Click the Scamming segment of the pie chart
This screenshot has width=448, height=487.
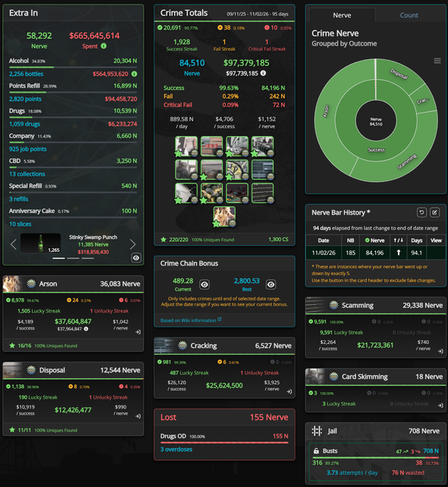click(x=407, y=162)
